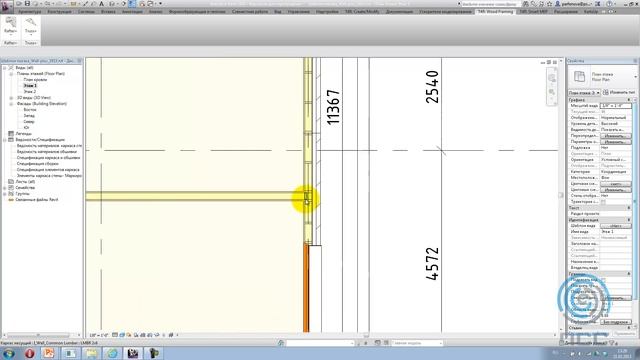Open the Revit application menu button
The height and width of the screenshot is (360, 640).
pyautogui.click(x=6, y=6)
